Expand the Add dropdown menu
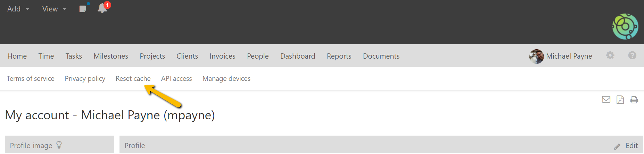The image size is (644, 154). coord(18,9)
